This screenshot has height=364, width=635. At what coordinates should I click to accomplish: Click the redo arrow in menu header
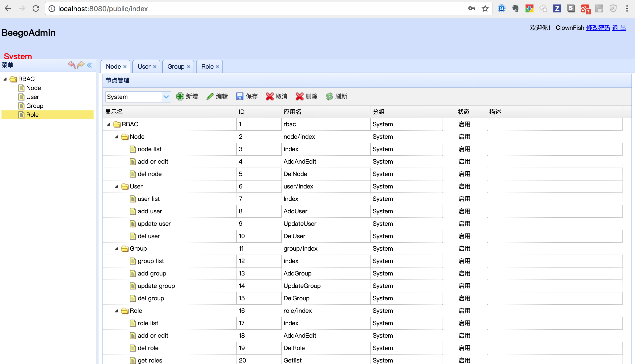tap(81, 65)
